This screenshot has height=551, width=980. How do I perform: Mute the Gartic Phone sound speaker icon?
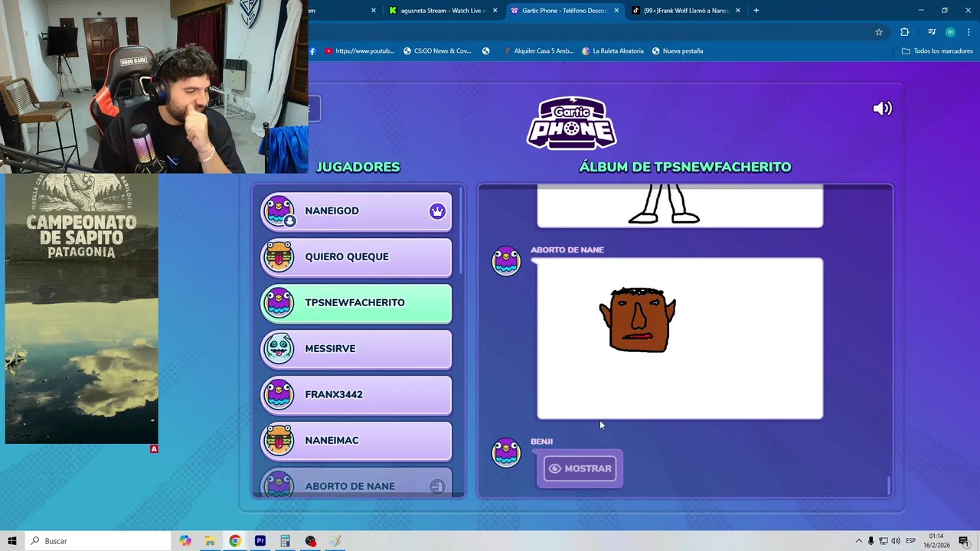[x=882, y=109]
